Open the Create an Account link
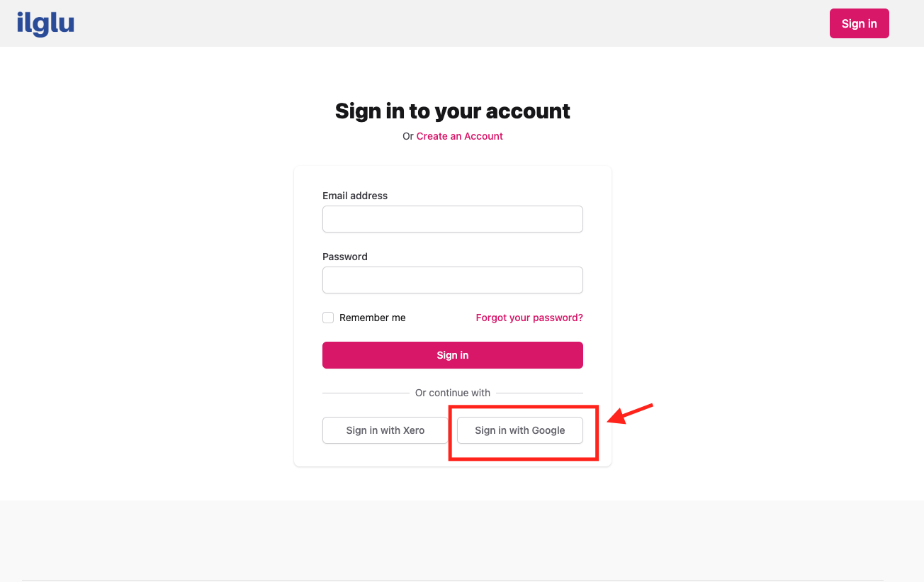 click(x=459, y=136)
